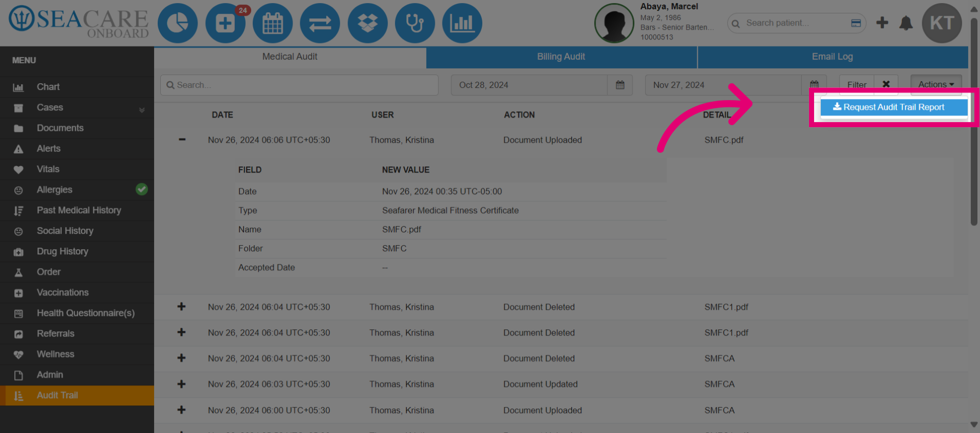Click the USER column header
This screenshot has width=980, height=433.
coord(382,115)
